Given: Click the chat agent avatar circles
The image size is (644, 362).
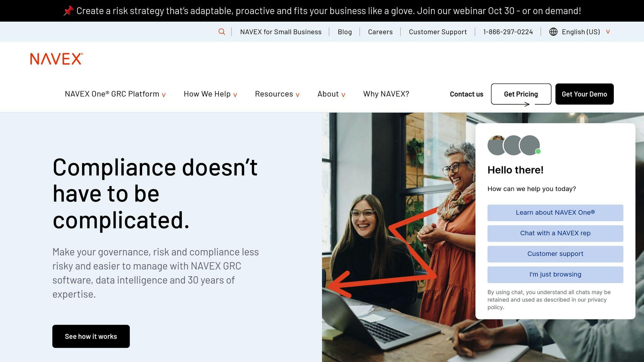Looking at the screenshot, I should (512, 145).
